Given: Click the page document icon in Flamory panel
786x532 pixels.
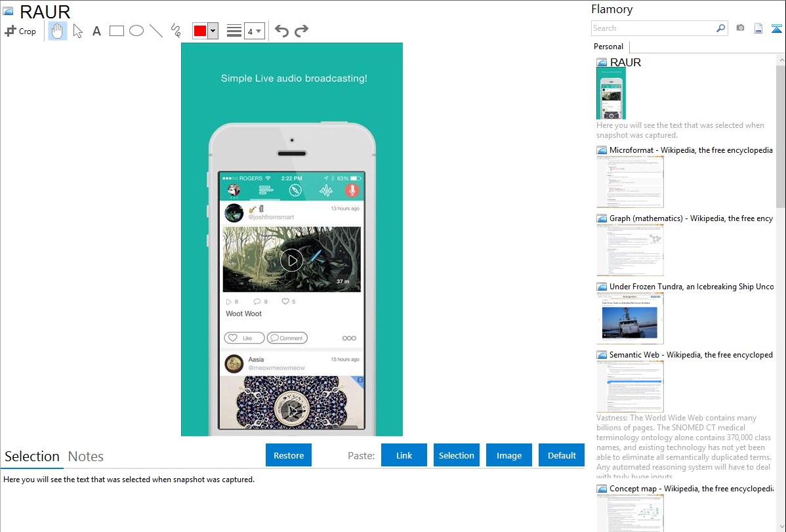Looking at the screenshot, I should (758, 29).
